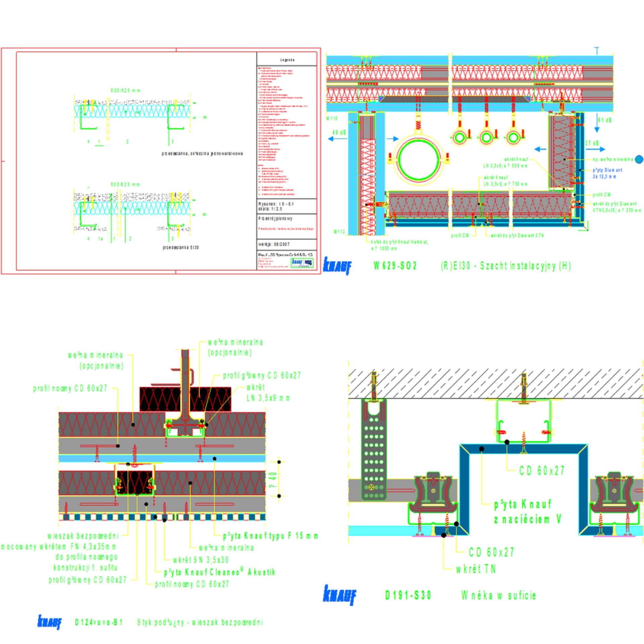Click the Legenda heading in title block
The image size is (644, 644).
tap(287, 60)
